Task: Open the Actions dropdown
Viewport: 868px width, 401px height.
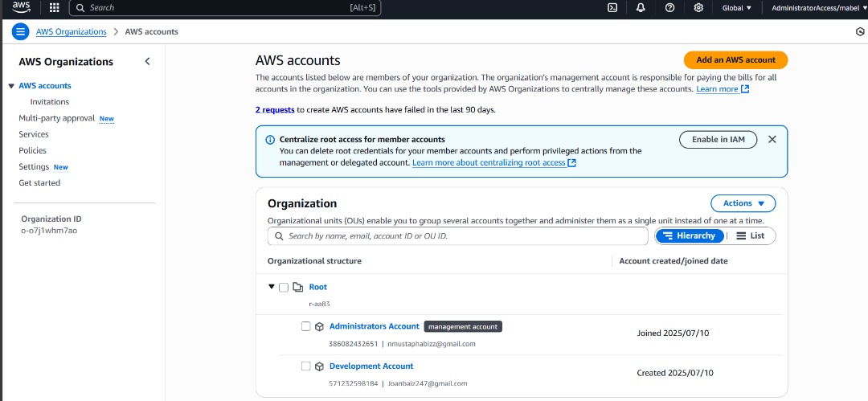Action: coord(743,203)
